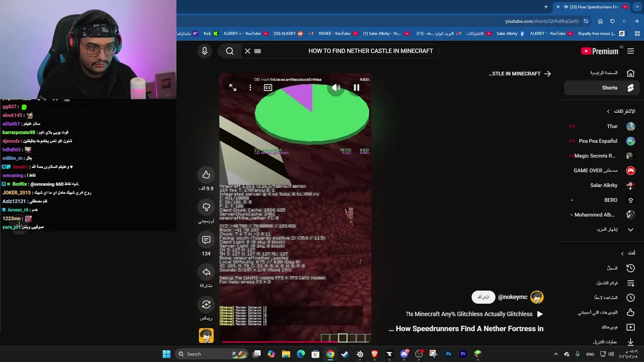Dislike the Short with thumbs down
Viewport: 644px width, 362px height.
tap(206, 207)
